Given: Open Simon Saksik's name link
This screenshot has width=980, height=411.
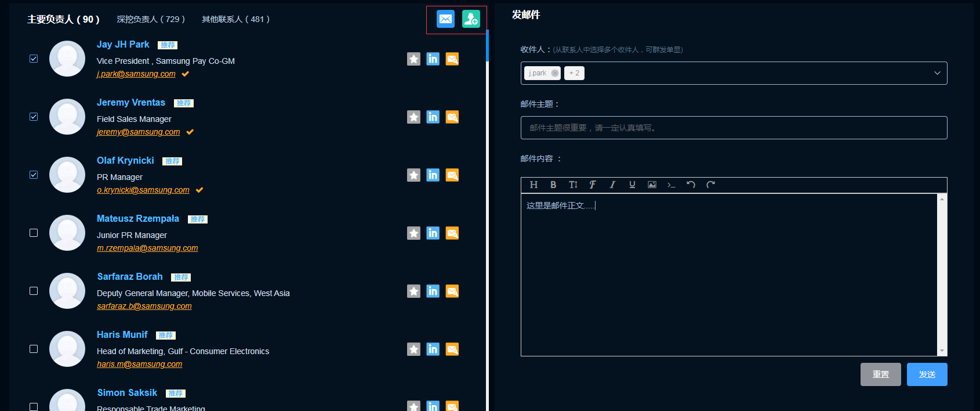Looking at the screenshot, I should (x=127, y=393).
